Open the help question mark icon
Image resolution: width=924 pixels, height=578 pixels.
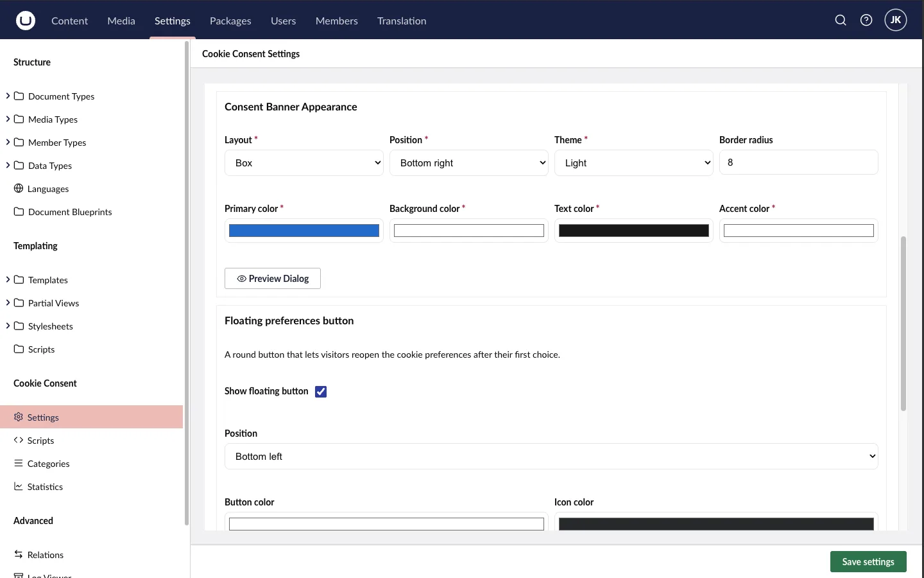click(x=866, y=21)
